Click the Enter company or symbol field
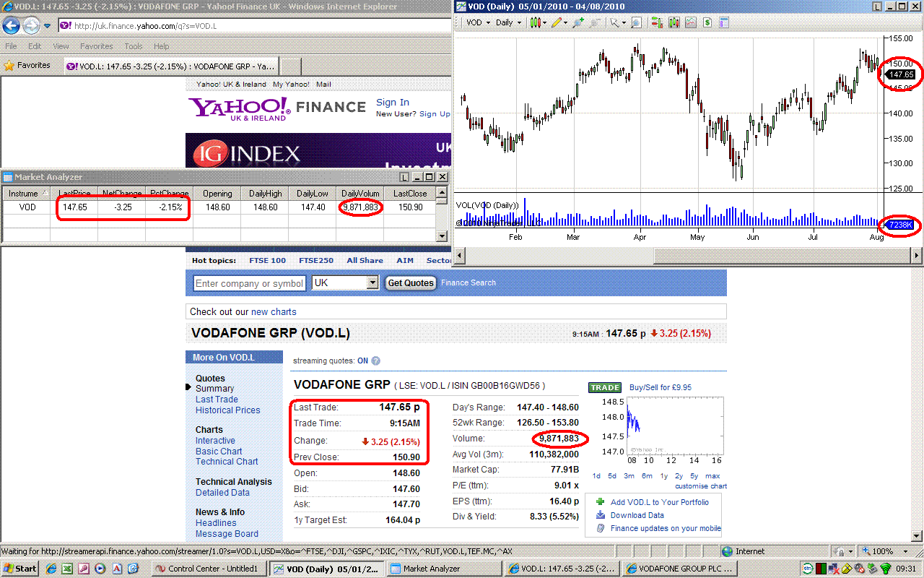The image size is (924, 578). point(249,283)
